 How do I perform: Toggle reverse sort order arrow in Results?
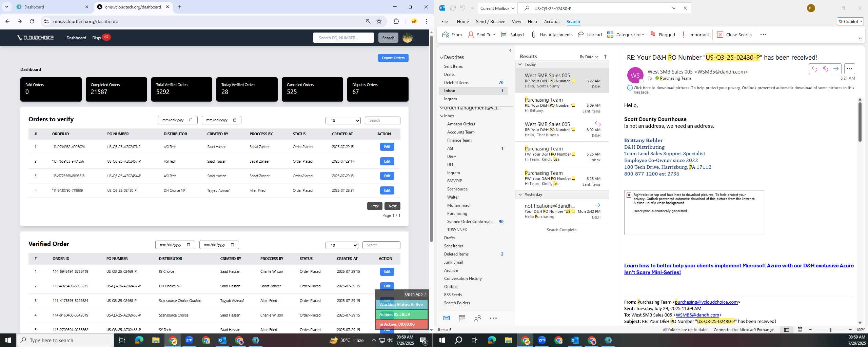605,57
